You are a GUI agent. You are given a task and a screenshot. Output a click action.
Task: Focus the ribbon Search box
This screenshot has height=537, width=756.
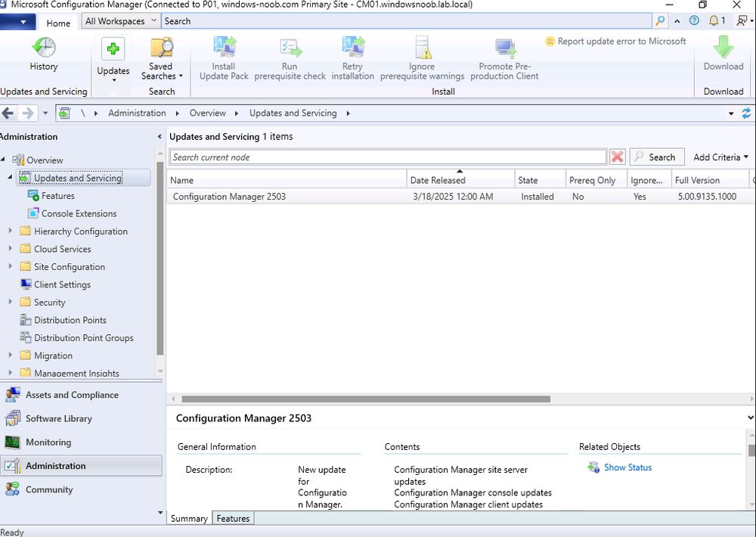(x=407, y=21)
